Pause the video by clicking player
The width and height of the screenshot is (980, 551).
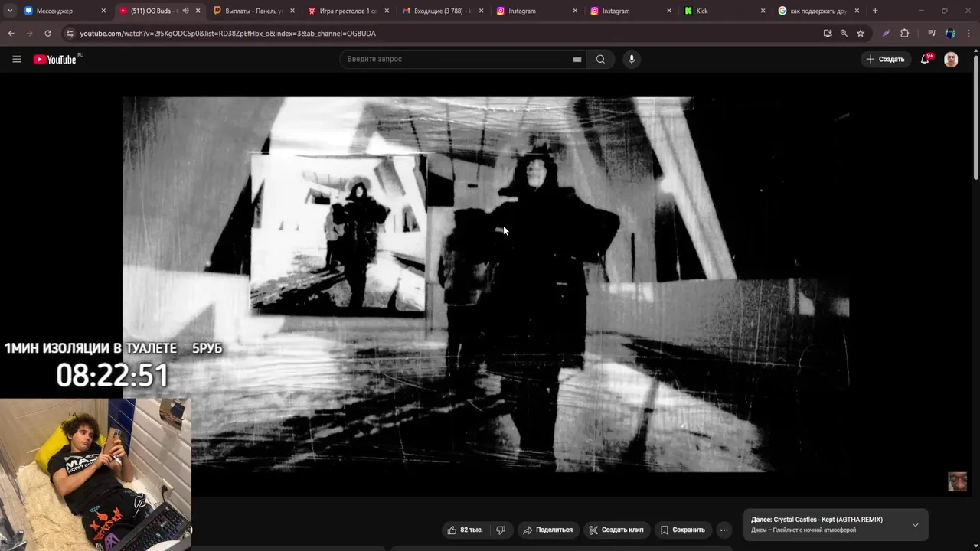(485, 284)
